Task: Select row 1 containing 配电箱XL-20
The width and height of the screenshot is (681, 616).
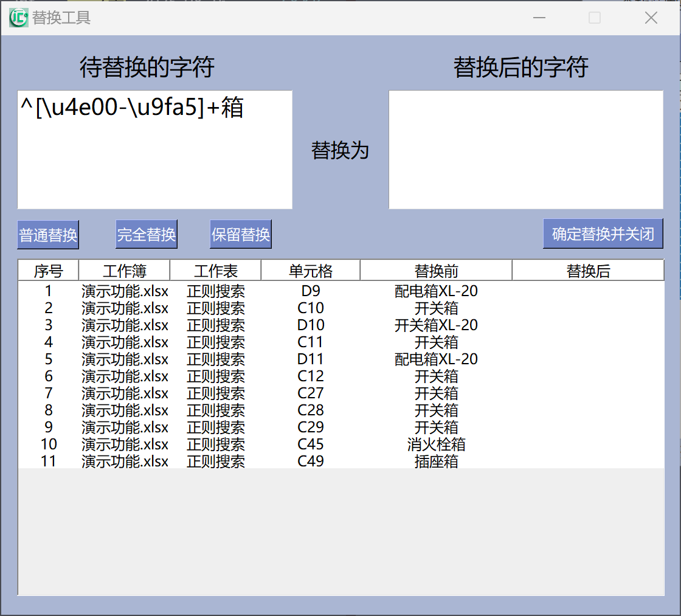Action: coord(340,291)
